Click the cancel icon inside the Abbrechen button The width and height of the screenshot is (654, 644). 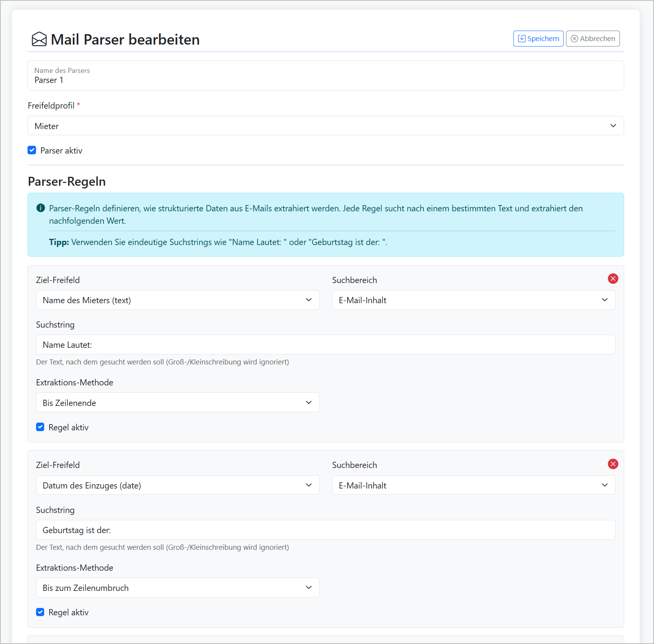[575, 38]
